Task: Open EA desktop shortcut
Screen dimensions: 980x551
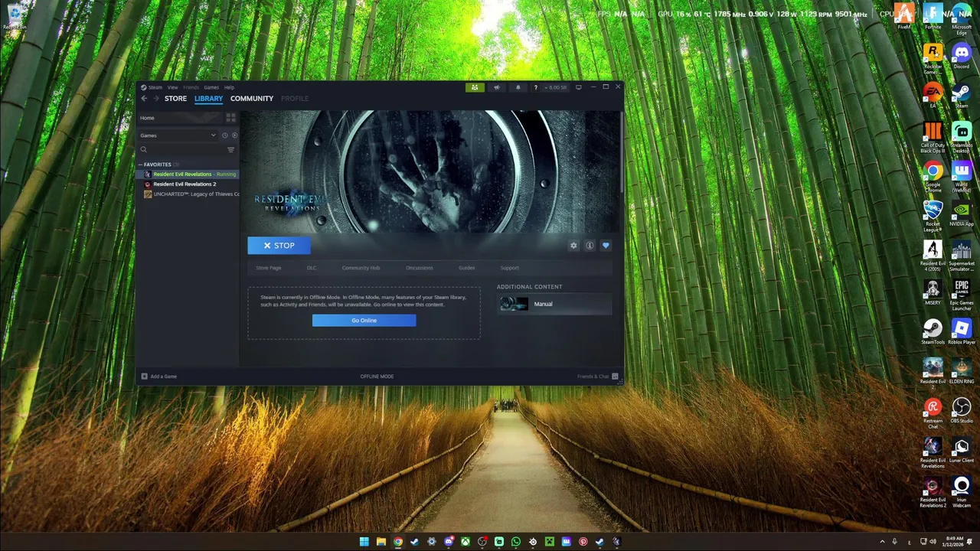Action: point(933,96)
